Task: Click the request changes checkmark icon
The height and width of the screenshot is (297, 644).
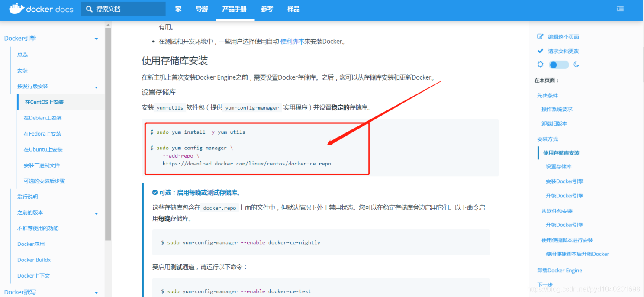Action: pos(540,51)
